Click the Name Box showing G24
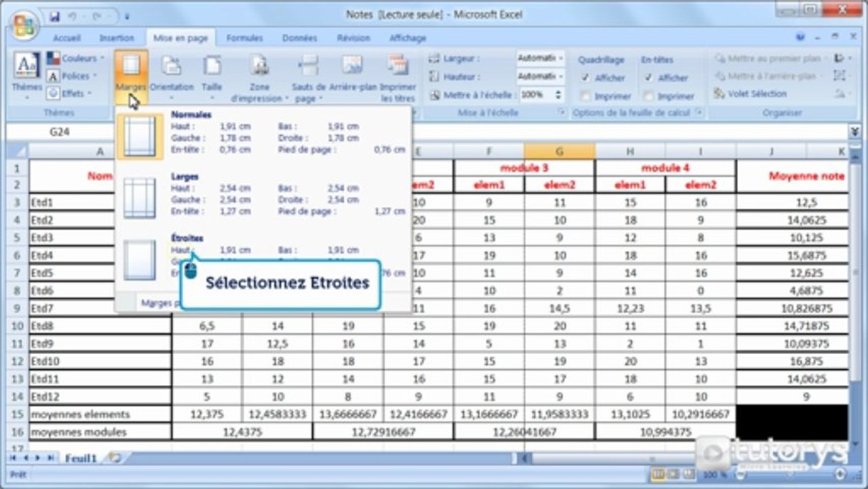This screenshot has width=868, height=489. coord(59,132)
